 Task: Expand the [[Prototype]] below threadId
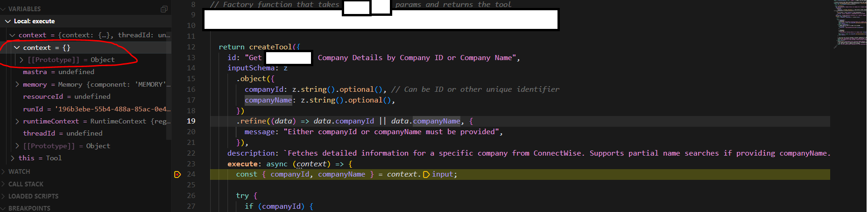[x=17, y=146]
